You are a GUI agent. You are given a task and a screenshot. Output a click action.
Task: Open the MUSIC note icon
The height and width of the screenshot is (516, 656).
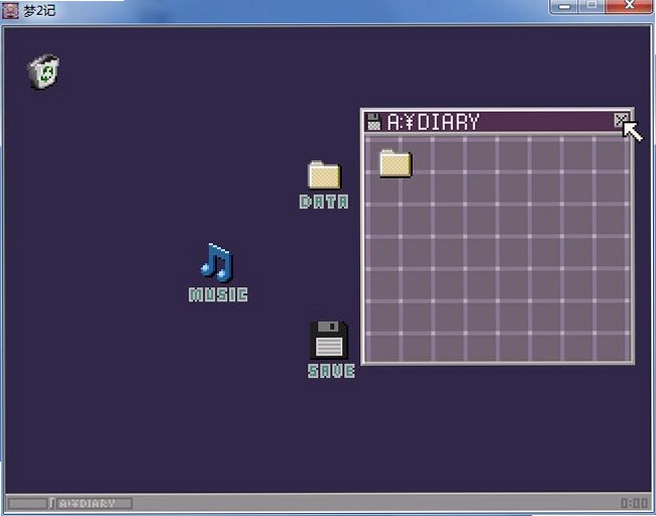pyautogui.click(x=217, y=262)
